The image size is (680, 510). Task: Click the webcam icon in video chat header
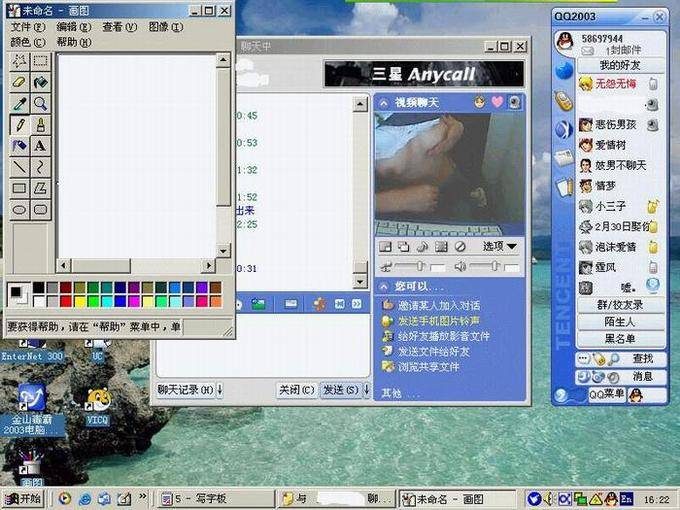(x=514, y=102)
